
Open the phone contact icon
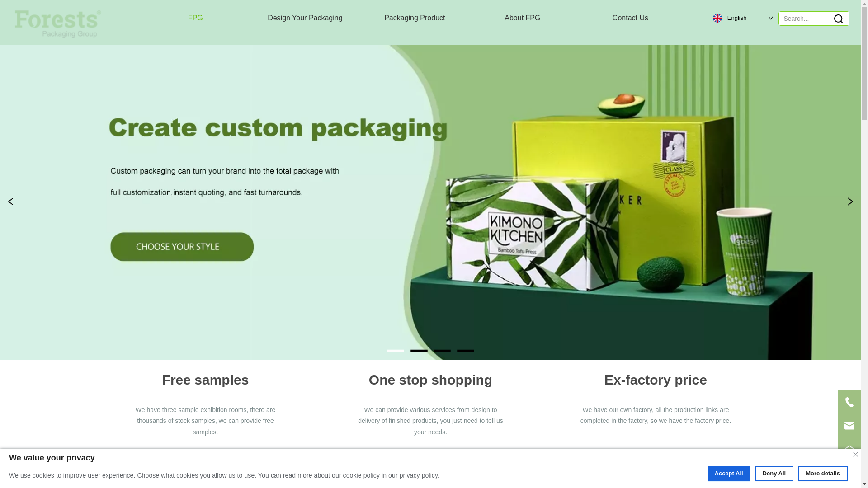849,402
